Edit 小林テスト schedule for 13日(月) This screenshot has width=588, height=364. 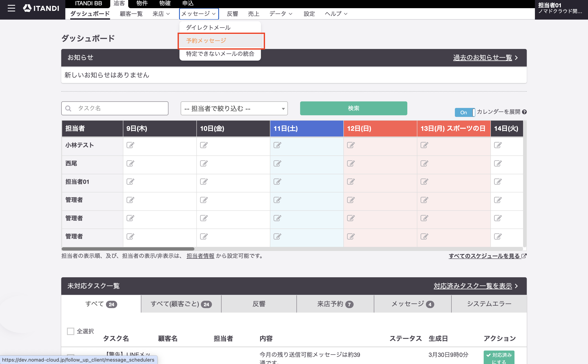click(424, 145)
